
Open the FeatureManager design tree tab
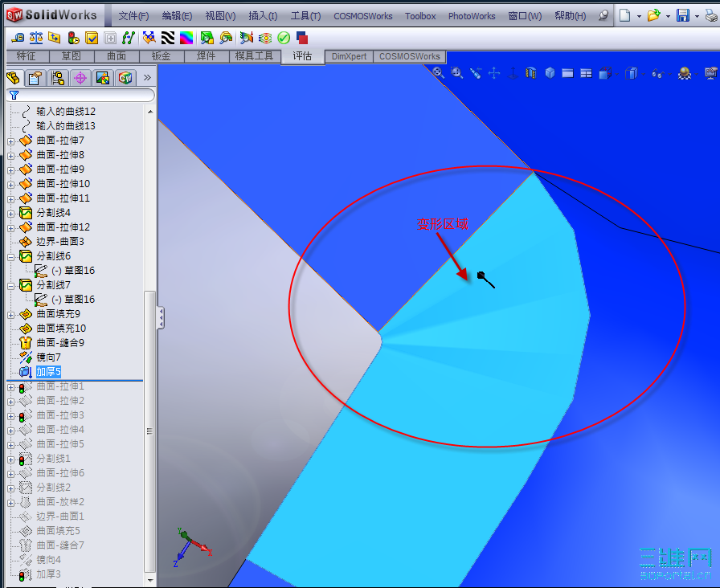[14, 78]
